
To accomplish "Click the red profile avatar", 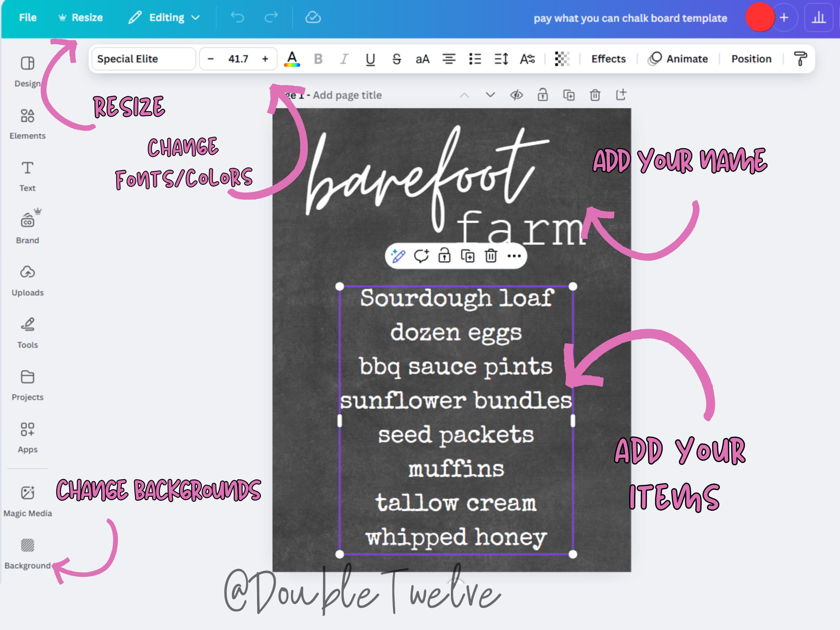I will coord(760,17).
